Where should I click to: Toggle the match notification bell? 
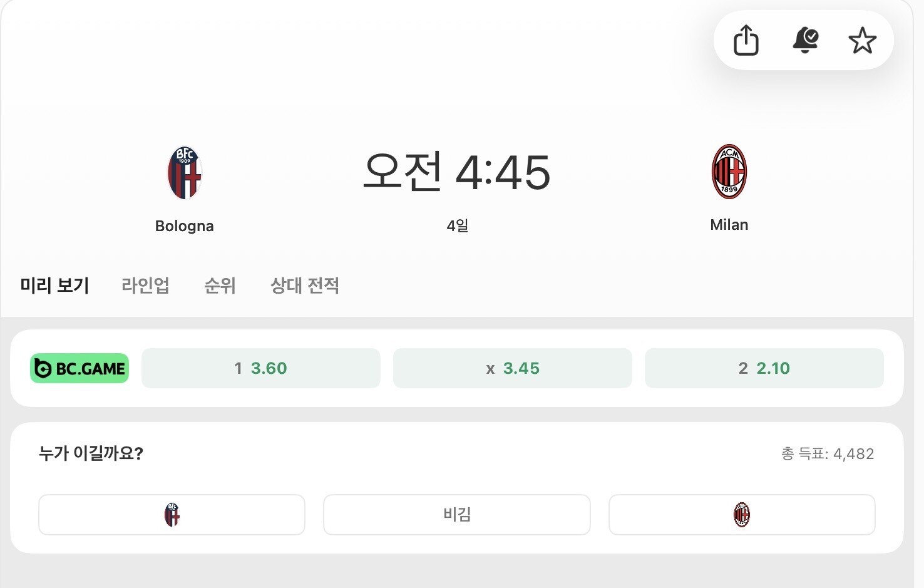click(805, 41)
